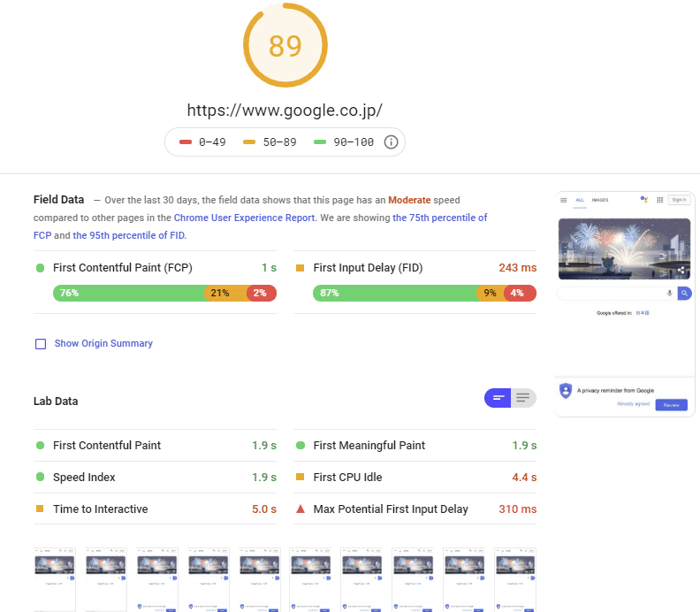
Task: Click the 310 ms lab value
Action: click(x=518, y=509)
